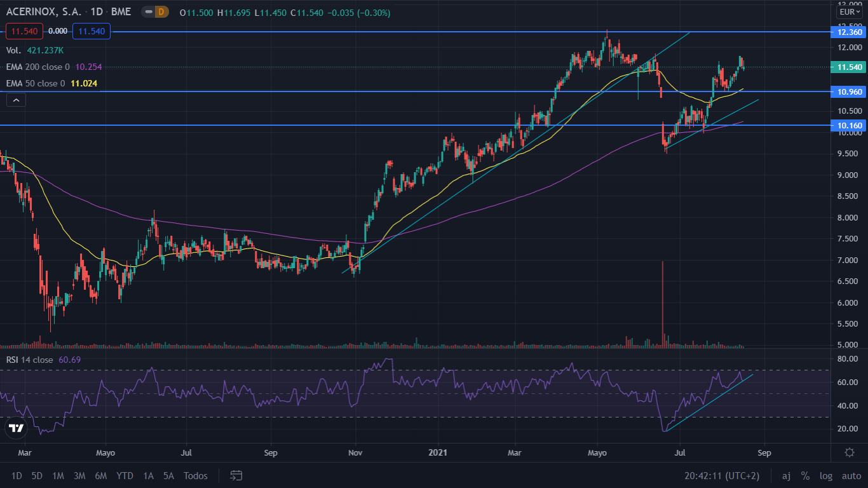Toggle percent scale mode
The image size is (868, 488).
pyautogui.click(x=805, y=475)
